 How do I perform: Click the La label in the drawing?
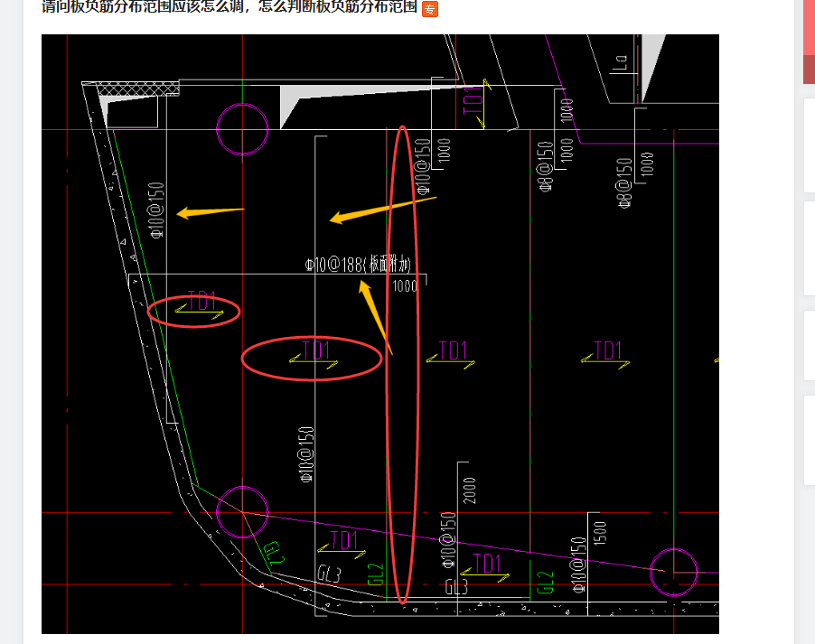(x=621, y=63)
